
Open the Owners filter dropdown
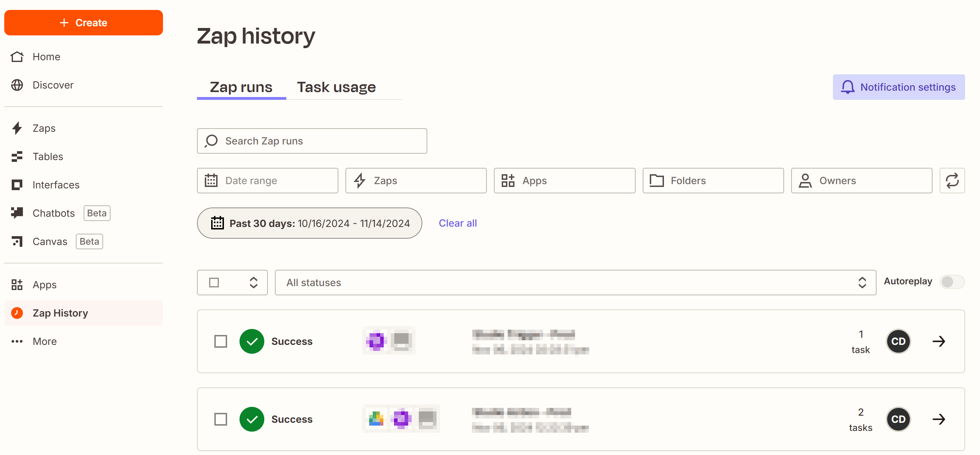tap(861, 181)
